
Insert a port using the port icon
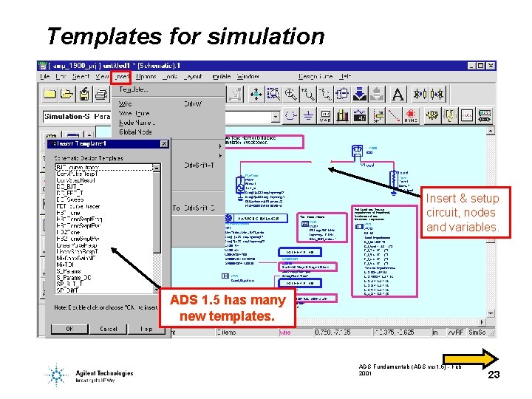click(290, 116)
